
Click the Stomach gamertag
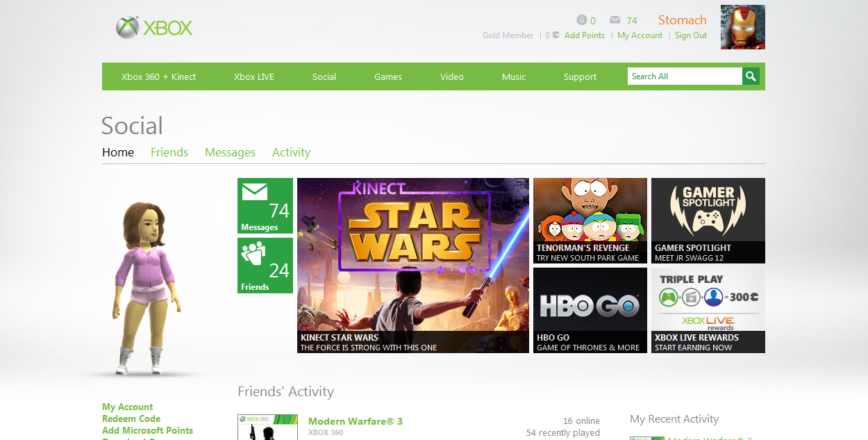683,20
